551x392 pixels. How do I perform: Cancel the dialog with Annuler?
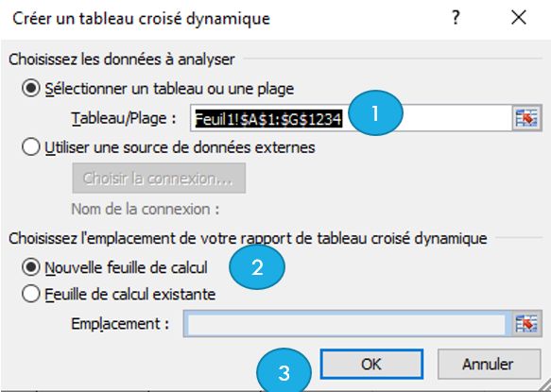[489, 365]
